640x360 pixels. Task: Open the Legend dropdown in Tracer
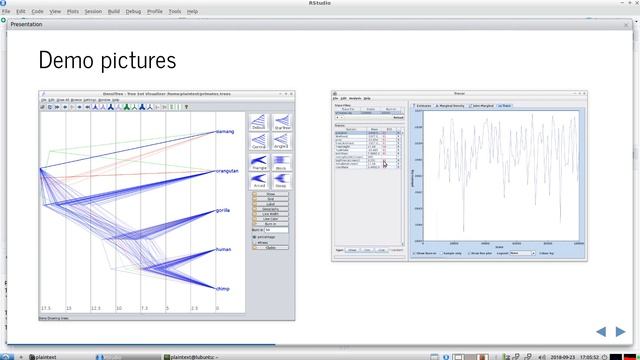[522, 253]
